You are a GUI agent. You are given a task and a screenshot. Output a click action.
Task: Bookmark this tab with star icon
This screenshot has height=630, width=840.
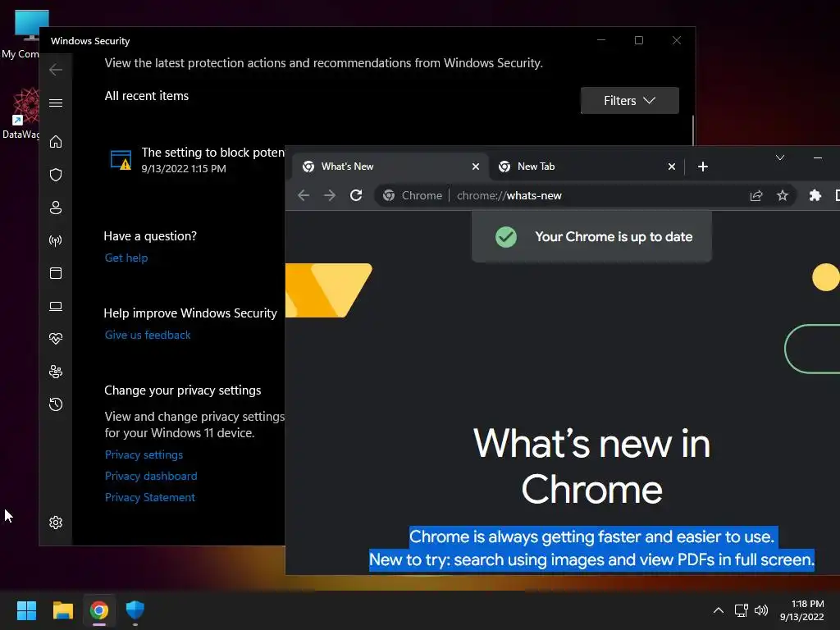pyautogui.click(x=782, y=195)
